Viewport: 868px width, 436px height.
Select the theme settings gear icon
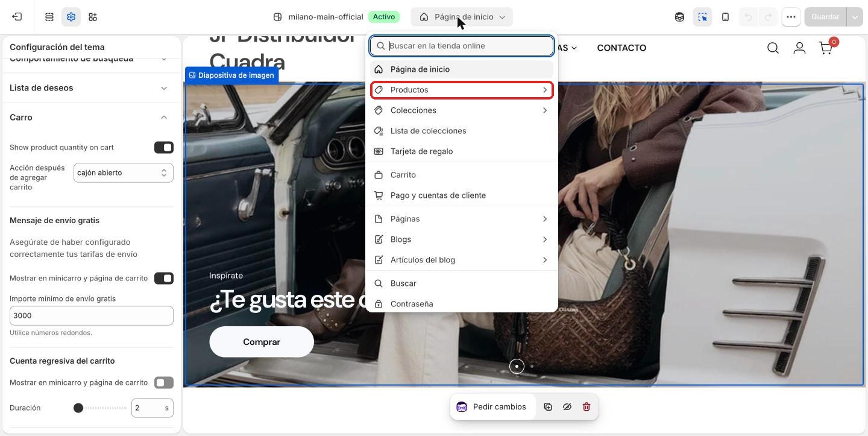71,17
